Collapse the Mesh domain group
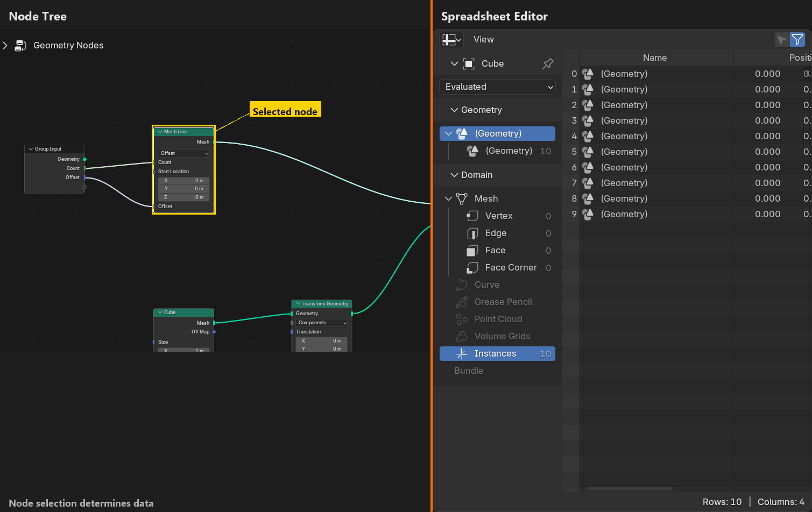Viewport: 812px width, 512px height. (x=448, y=198)
